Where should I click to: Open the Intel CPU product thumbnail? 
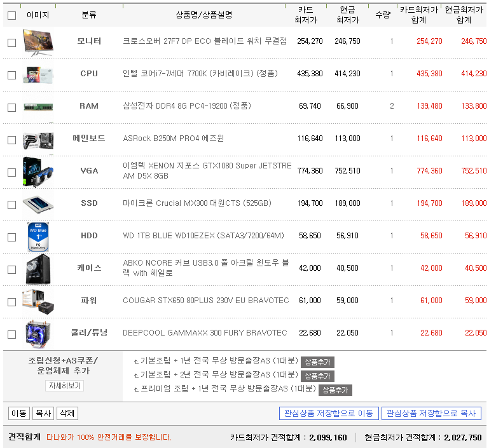38,75
